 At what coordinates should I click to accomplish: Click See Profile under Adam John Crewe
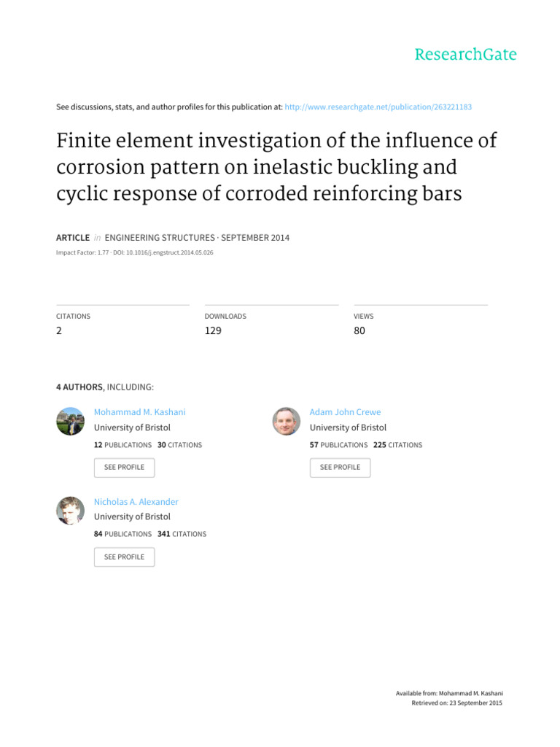[340, 467]
